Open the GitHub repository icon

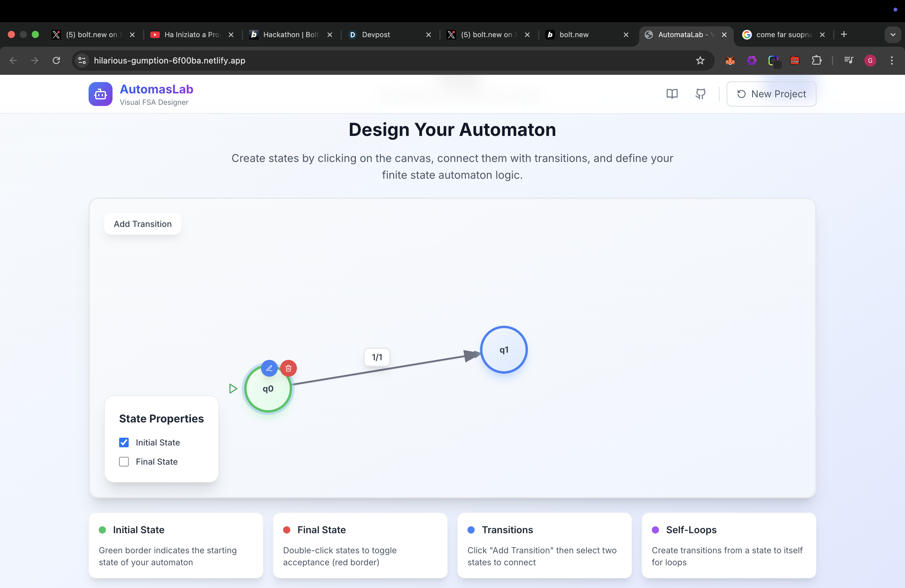coord(700,94)
